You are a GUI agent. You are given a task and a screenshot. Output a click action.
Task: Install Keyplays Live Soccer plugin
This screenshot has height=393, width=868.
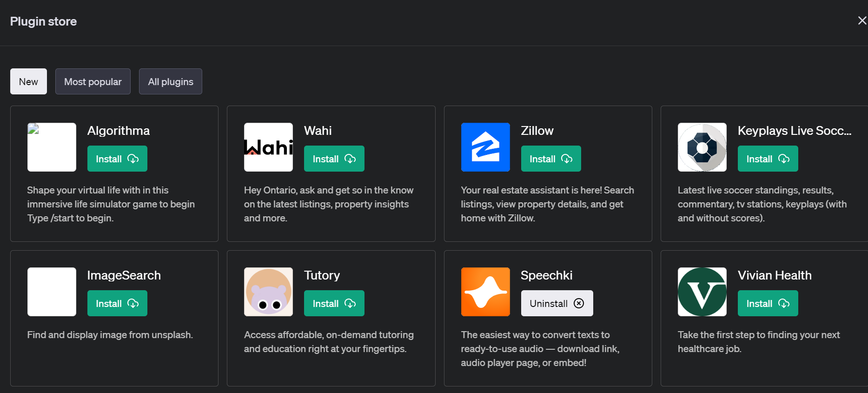point(768,159)
